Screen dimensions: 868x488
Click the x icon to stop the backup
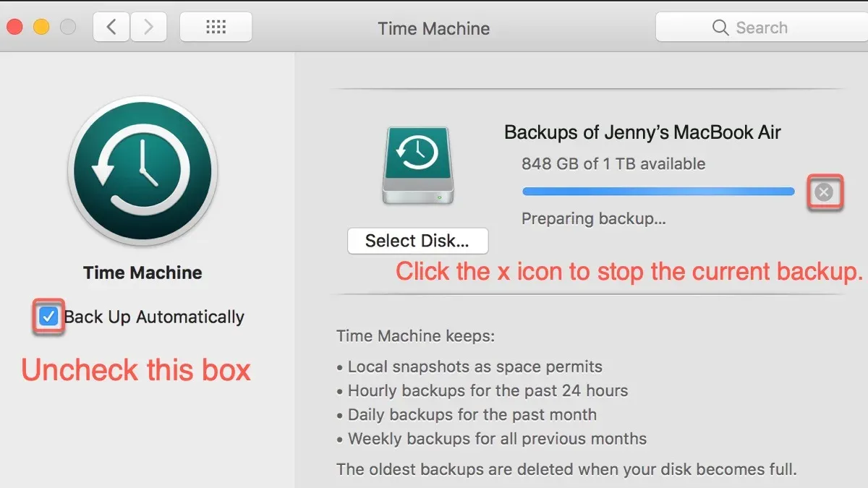click(x=824, y=192)
